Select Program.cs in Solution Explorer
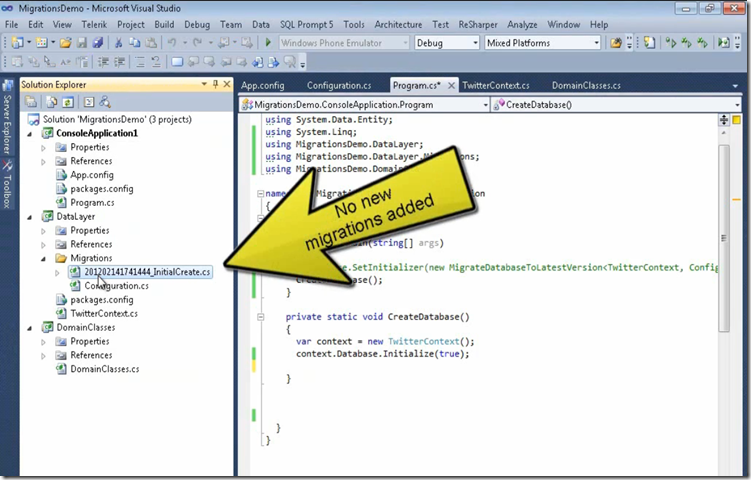The height and width of the screenshot is (480, 751). pyautogui.click(x=92, y=203)
